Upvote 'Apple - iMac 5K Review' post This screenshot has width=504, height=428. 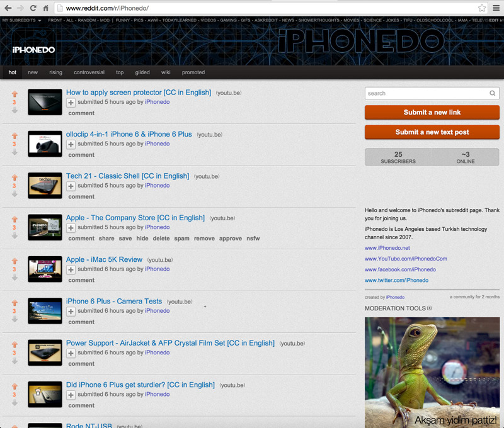click(x=14, y=261)
